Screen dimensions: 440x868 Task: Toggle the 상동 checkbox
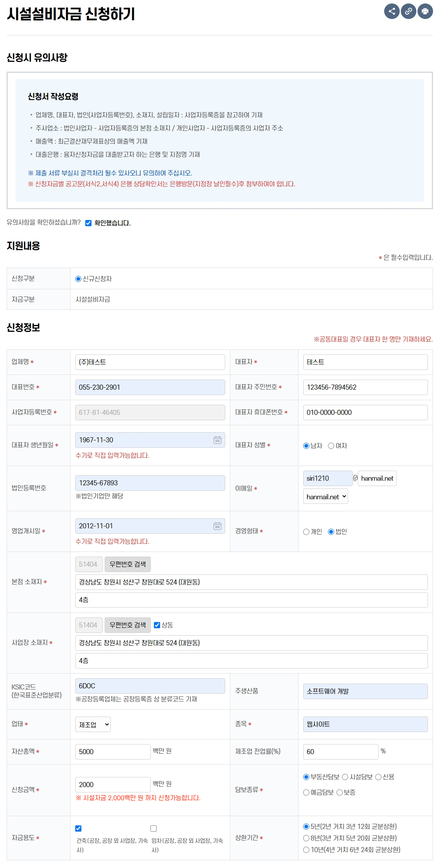pos(157,625)
